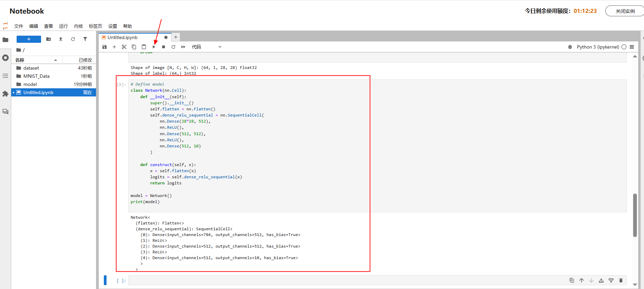Click the scroll-down arrow of the notebook

pyautogui.click(x=635, y=285)
